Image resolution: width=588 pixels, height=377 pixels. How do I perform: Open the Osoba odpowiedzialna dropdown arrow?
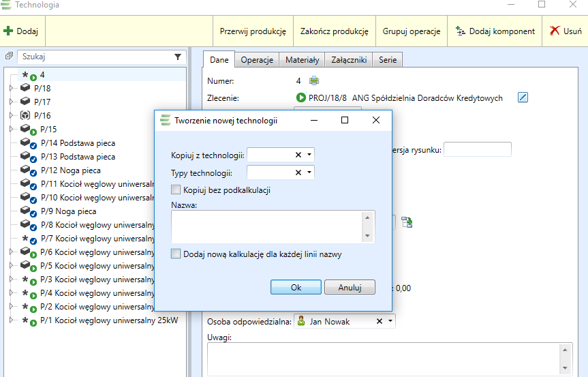pyautogui.click(x=390, y=321)
